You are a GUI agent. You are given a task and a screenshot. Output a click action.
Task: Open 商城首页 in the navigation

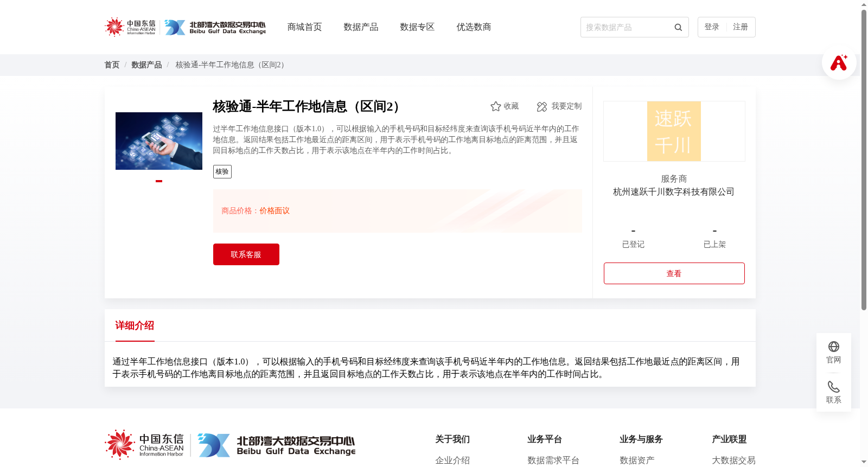click(x=304, y=27)
